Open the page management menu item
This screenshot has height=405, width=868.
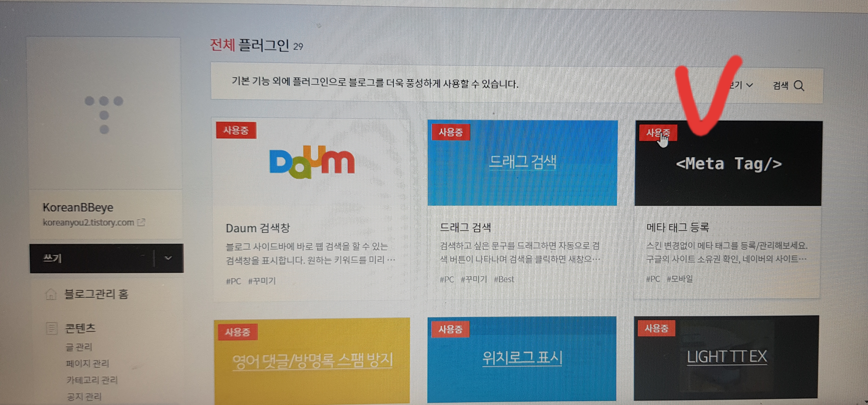88,364
